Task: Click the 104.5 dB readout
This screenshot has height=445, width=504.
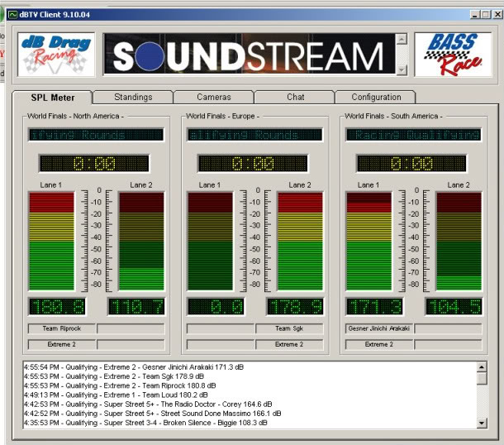Action: tap(454, 307)
